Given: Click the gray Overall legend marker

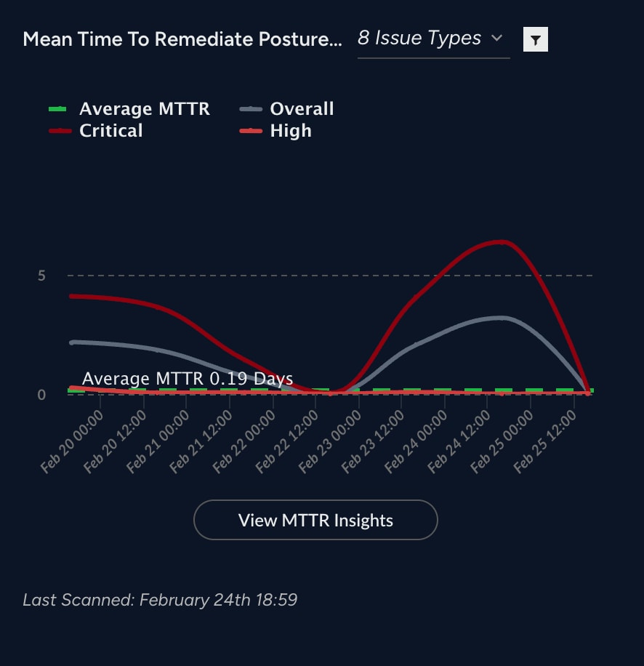Looking at the screenshot, I should click(x=251, y=109).
